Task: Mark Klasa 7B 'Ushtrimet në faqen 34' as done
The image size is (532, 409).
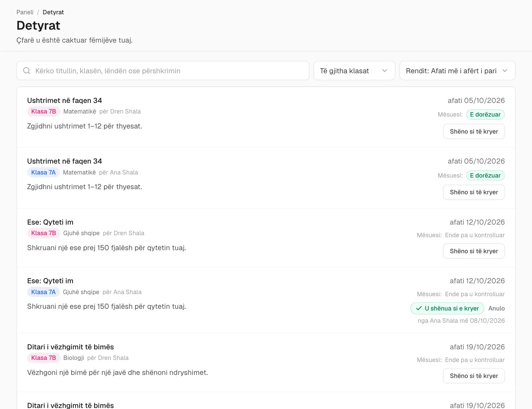Action: [x=474, y=132]
